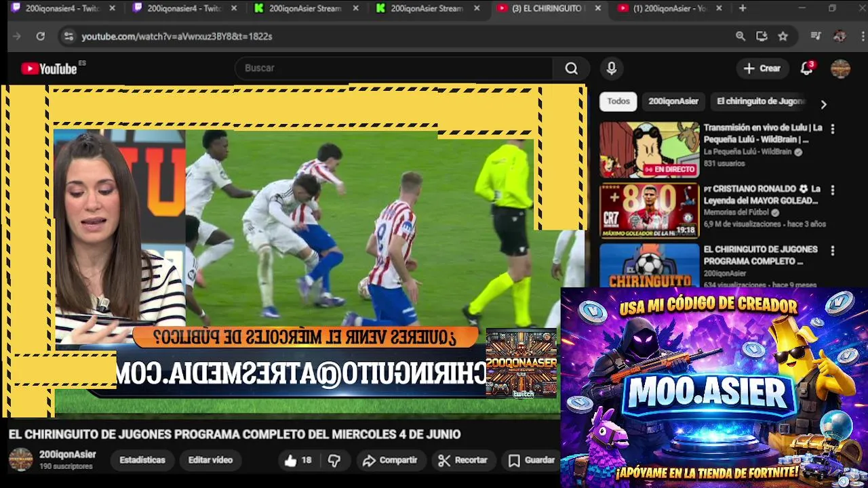
Task: Click the browser address bar URL
Action: tap(177, 37)
